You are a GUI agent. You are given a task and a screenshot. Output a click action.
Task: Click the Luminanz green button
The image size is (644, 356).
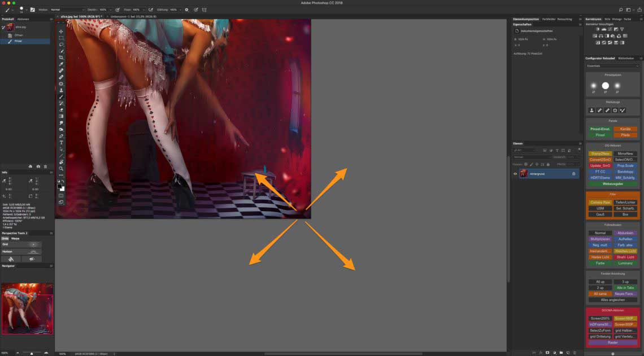(x=625, y=263)
